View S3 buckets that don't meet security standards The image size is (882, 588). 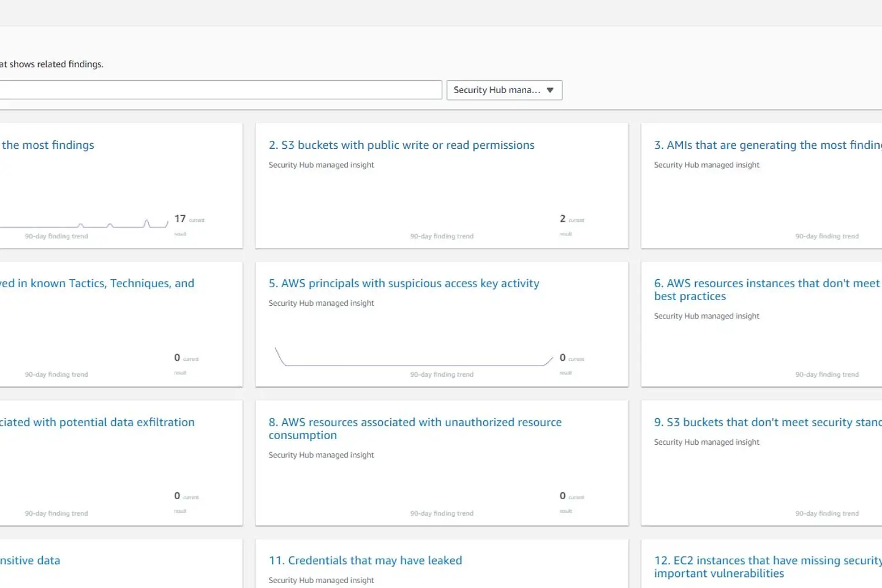(x=767, y=423)
